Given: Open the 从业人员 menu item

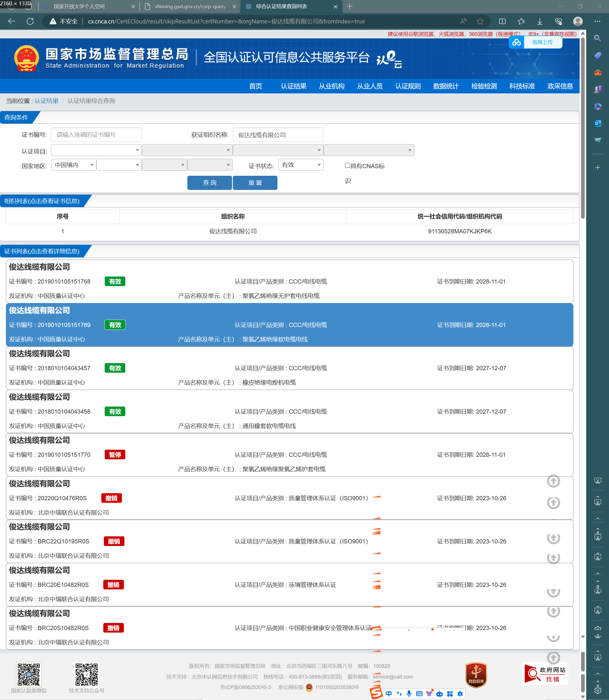Looking at the screenshot, I should [370, 86].
